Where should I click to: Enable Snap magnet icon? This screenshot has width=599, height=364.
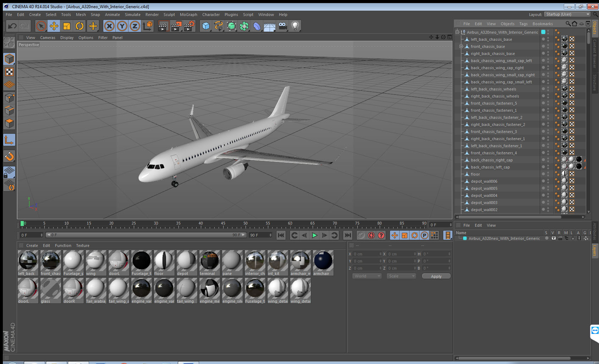tap(9, 156)
